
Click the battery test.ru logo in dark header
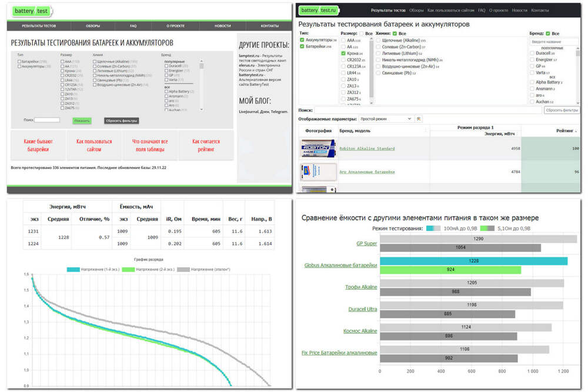pos(318,11)
